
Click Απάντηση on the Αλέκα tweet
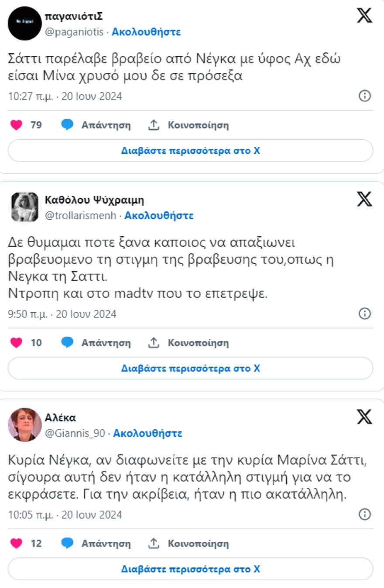click(106, 543)
